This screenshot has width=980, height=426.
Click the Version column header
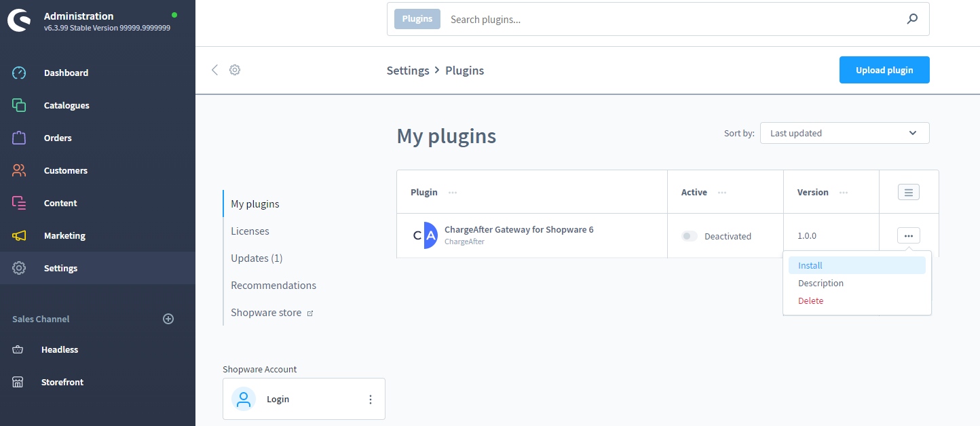coord(813,193)
